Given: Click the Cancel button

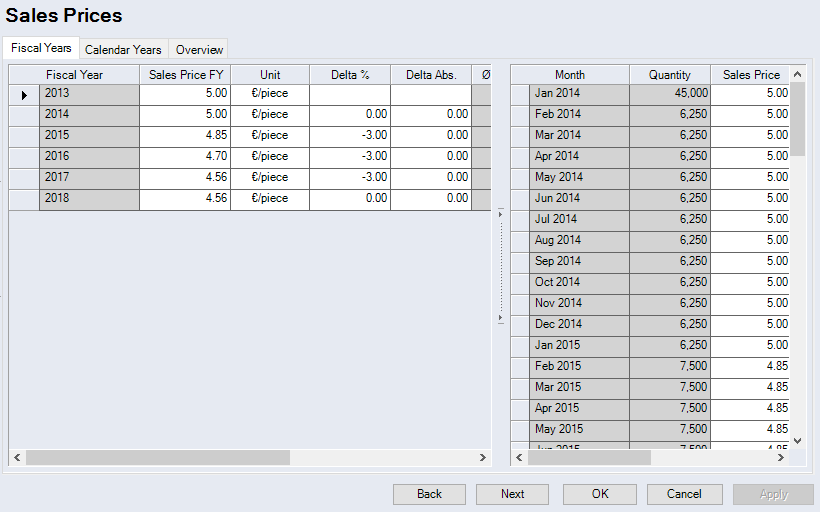Looking at the screenshot, I should click(684, 494).
